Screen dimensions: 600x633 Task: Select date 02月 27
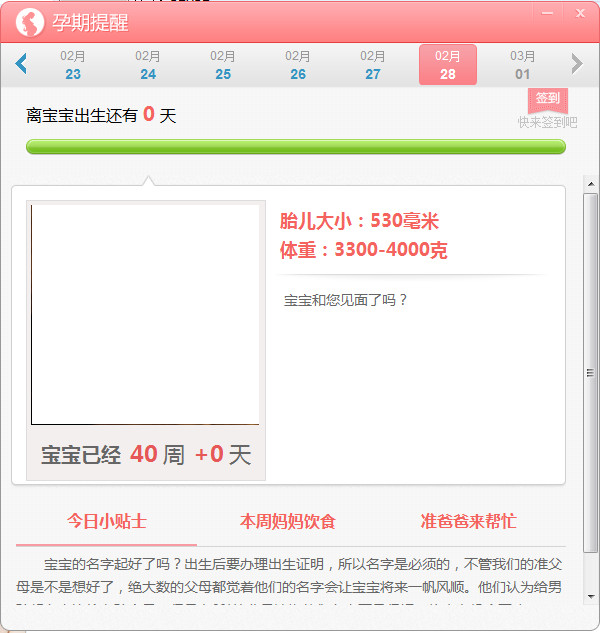click(373, 65)
